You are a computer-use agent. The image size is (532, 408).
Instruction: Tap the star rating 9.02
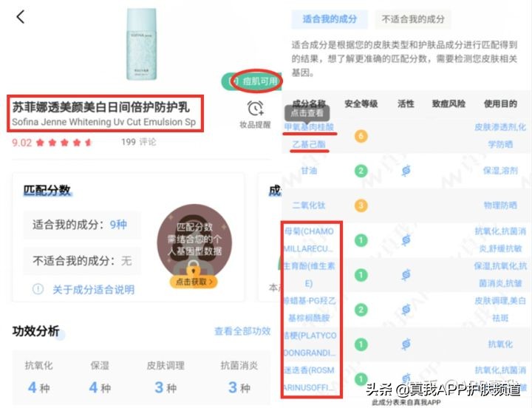coord(52,142)
